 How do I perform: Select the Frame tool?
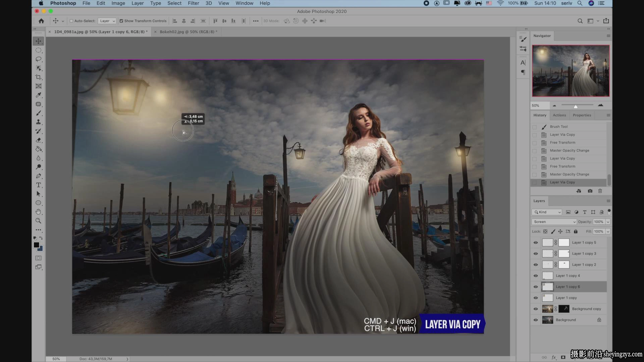pos(39,86)
